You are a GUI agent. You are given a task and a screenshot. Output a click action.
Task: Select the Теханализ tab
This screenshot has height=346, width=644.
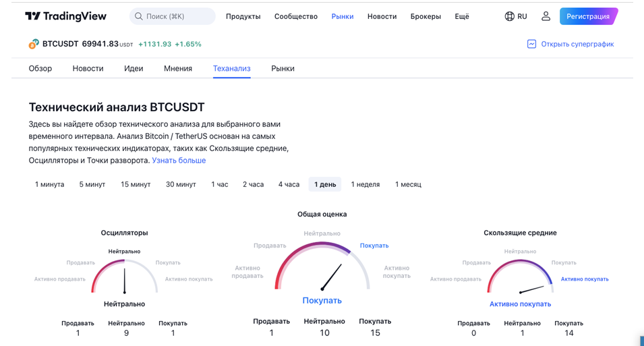[x=232, y=69]
